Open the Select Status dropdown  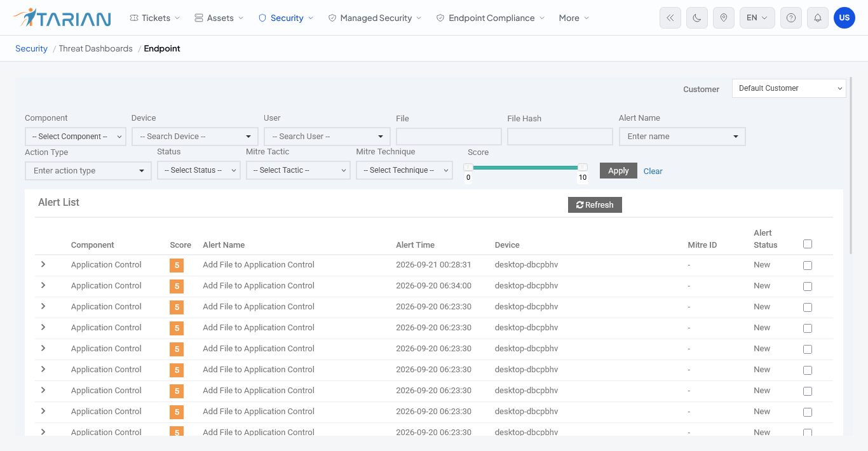199,170
